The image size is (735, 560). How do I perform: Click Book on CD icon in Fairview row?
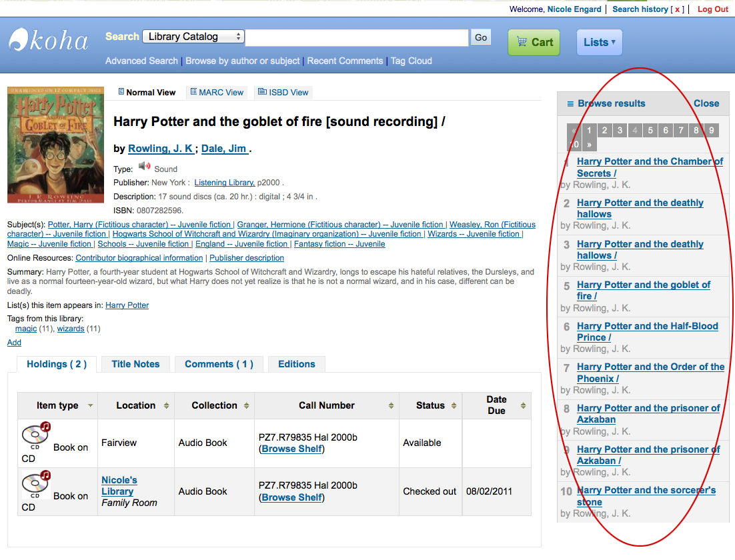click(36, 435)
